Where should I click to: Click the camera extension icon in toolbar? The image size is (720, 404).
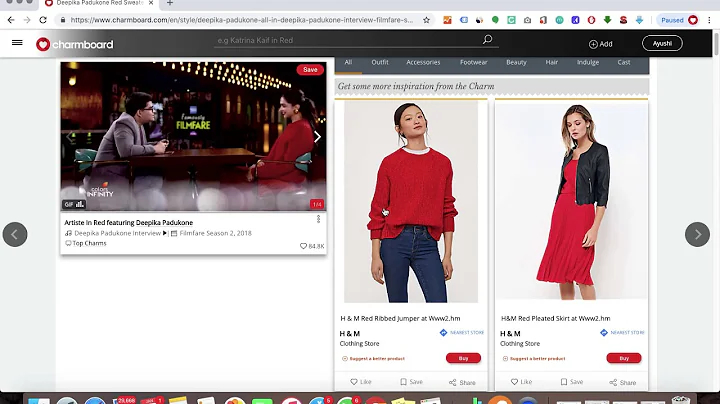click(x=527, y=20)
